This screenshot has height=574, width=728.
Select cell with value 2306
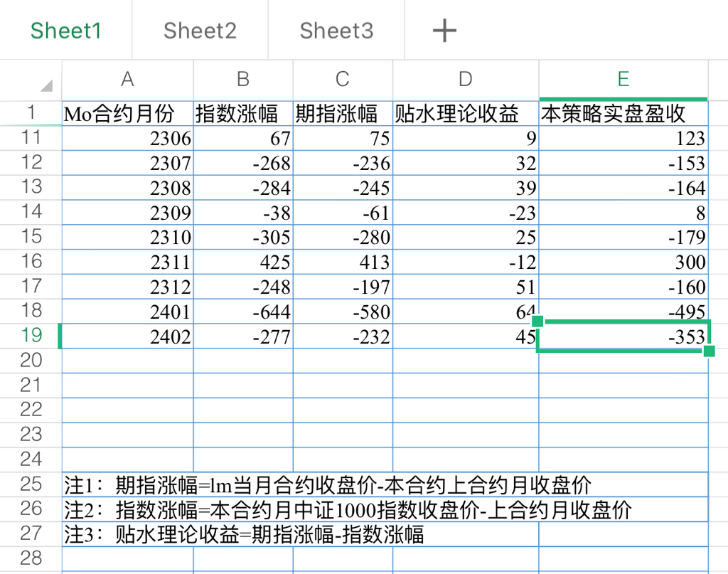(128, 139)
